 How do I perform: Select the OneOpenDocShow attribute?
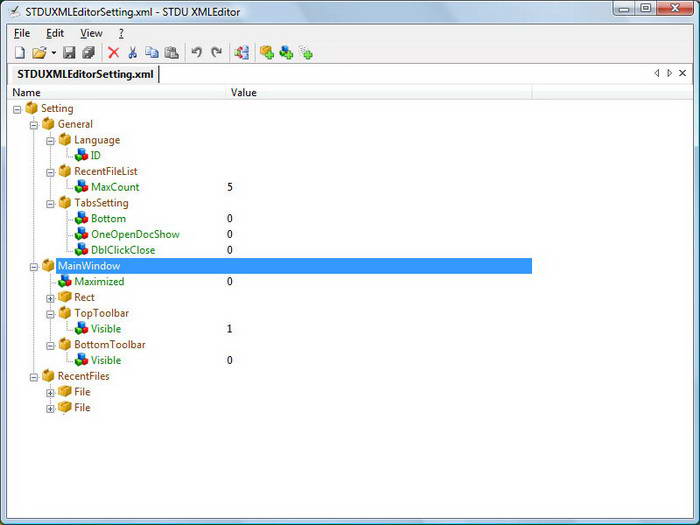[x=135, y=234]
